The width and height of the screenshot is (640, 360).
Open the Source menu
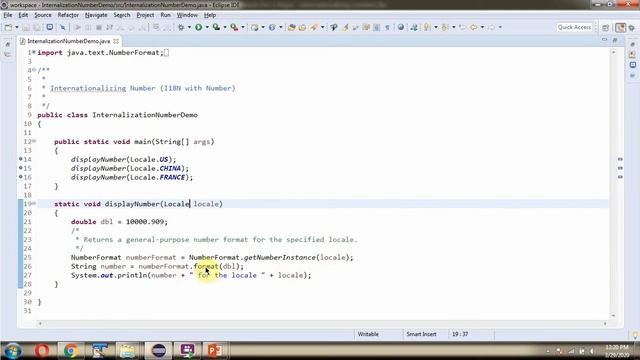pos(43,15)
